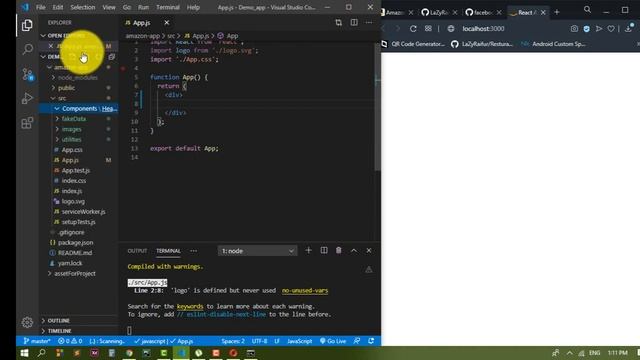Click the Go Live status bar button
This screenshot has width=640, height=360.
(333, 341)
